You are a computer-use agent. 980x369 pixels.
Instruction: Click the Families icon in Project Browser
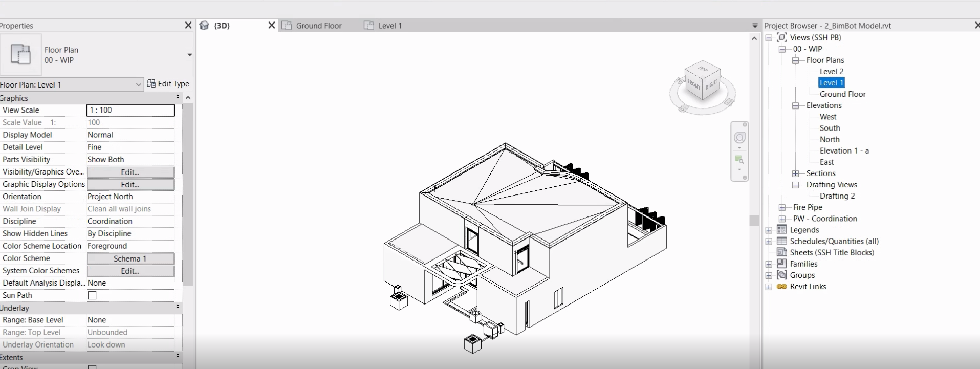click(781, 264)
